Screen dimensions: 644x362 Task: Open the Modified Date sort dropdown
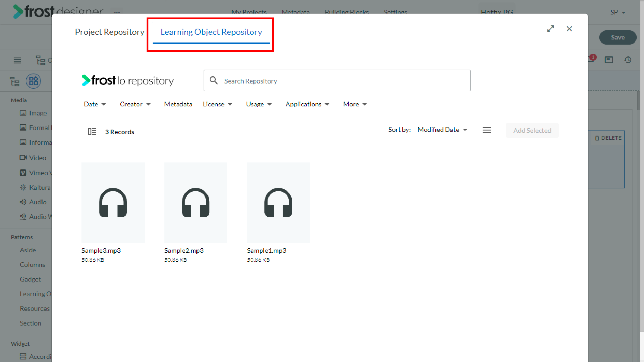pyautogui.click(x=442, y=130)
